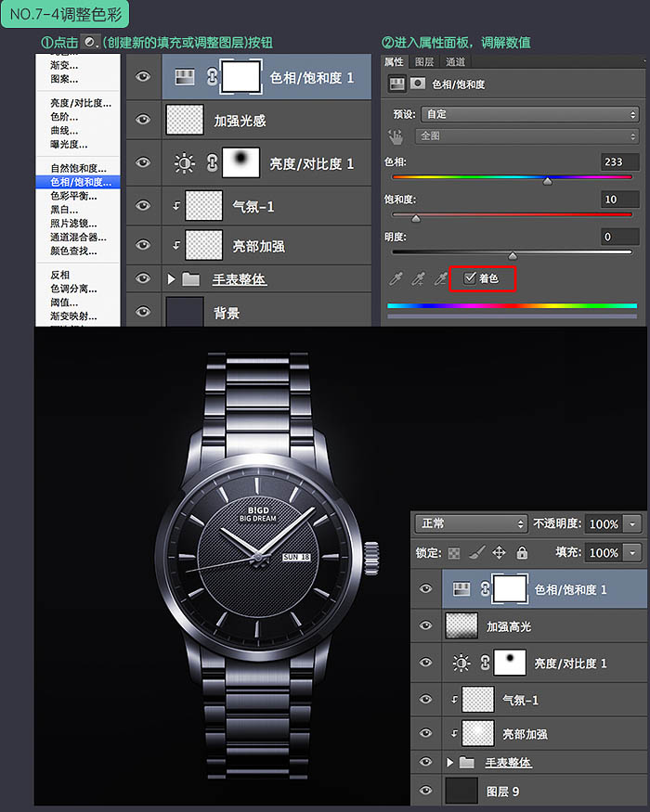
Task: Open the 预设 preset dropdown showing 自定
Action: click(529, 114)
